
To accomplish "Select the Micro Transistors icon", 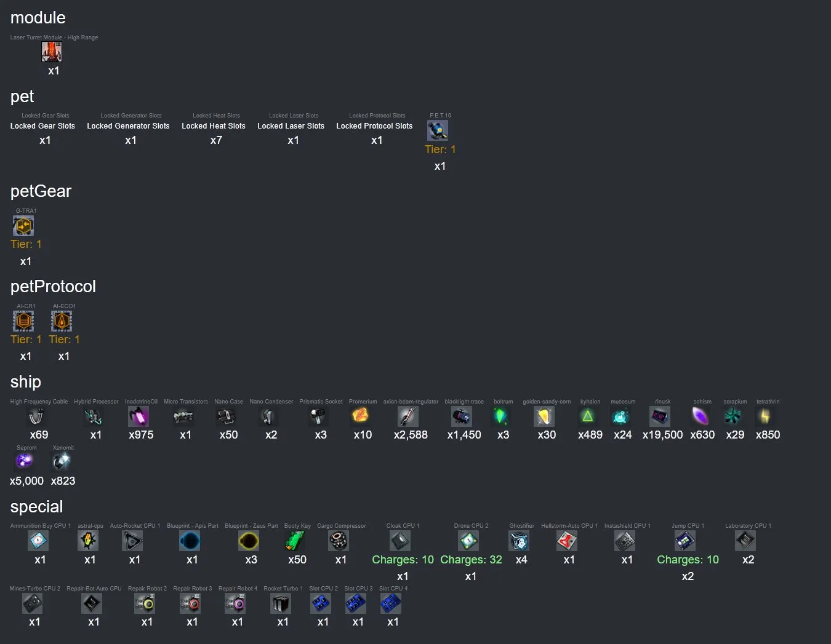I will [183, 416].
